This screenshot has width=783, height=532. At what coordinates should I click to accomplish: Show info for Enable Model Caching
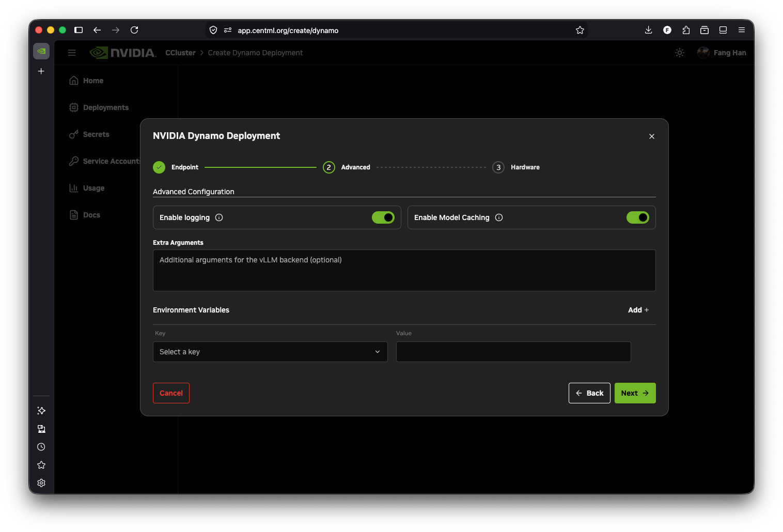pos(499,217)
